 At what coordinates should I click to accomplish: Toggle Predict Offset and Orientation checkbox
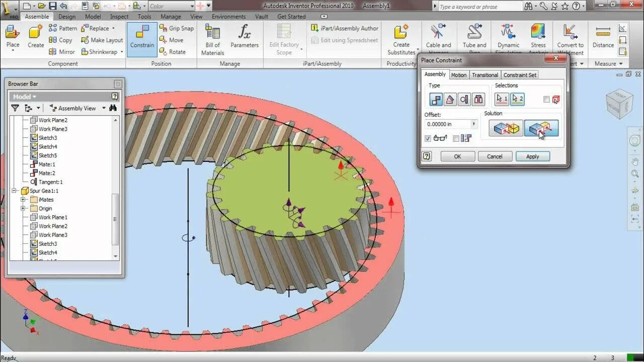[456, 138]
